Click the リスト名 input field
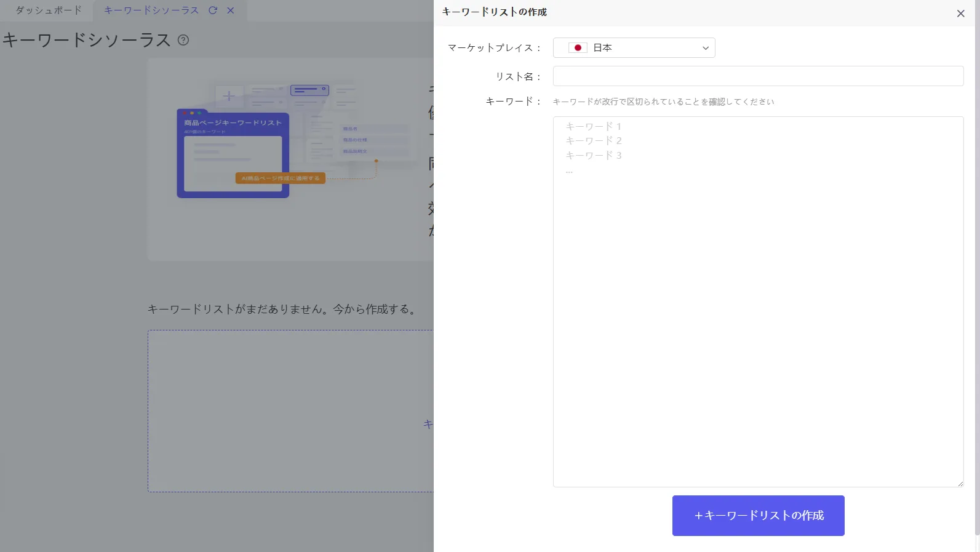Viewport: 980px width, 552px height. pyautogui.click(x=758, y=76)
